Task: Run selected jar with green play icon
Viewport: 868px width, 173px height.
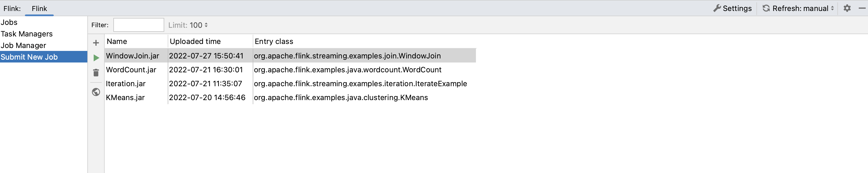Action: coord(96,58)
